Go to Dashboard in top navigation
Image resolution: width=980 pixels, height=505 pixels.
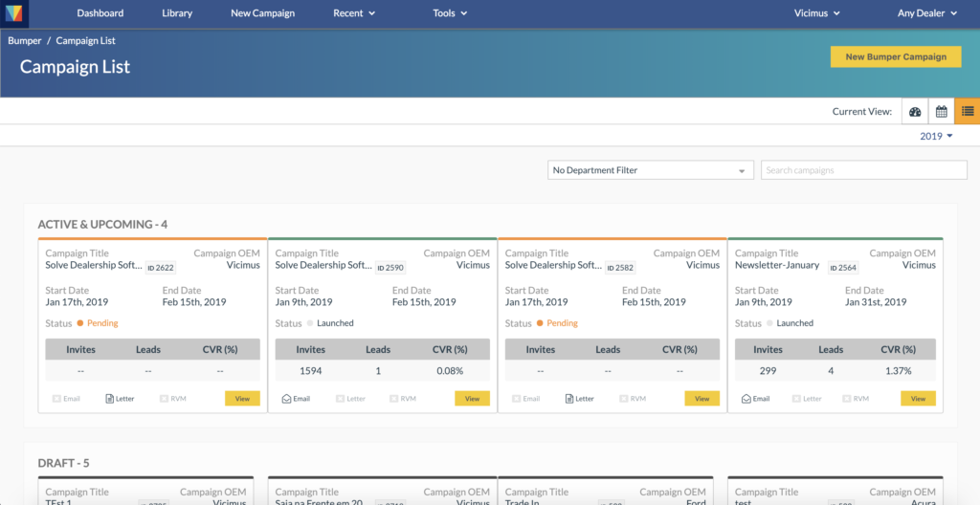pos(100,13)
